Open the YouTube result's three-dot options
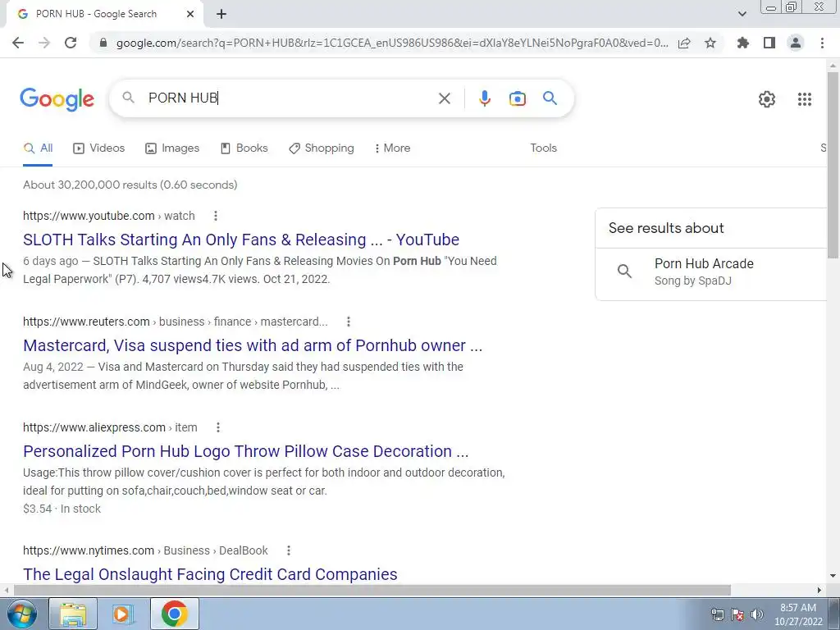The image size is (840, 630). point(216,216)
